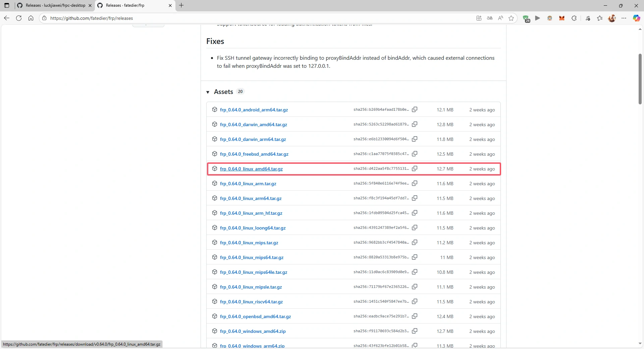Open Settings and more ellipsis menu
This screenshot has height=349, width=644.
coord(624,18)
